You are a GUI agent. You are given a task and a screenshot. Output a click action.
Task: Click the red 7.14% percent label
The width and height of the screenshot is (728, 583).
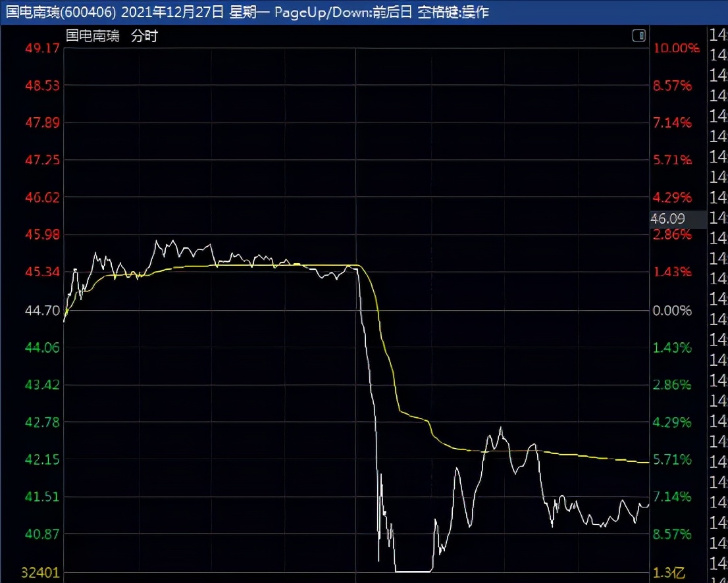coord(672,122)
